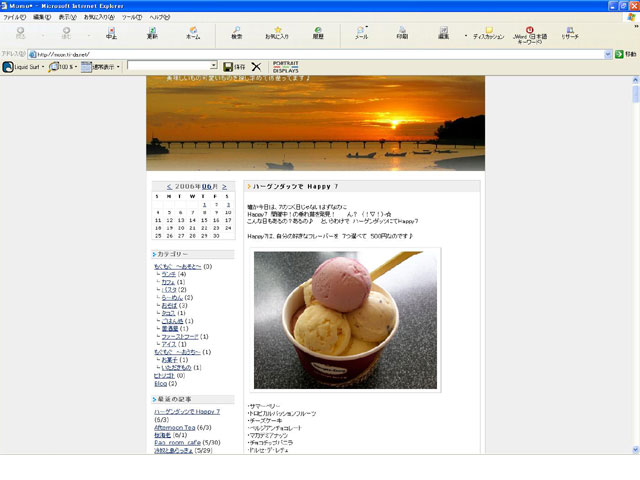640x480 pixels.
Task: Open the らーめん (2) category link
Action: (172, 298)
